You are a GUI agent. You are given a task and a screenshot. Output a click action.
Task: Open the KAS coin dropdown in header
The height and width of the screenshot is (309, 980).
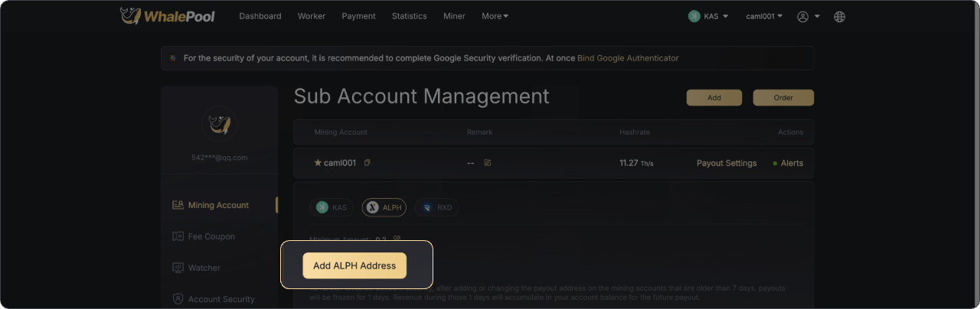708,16
